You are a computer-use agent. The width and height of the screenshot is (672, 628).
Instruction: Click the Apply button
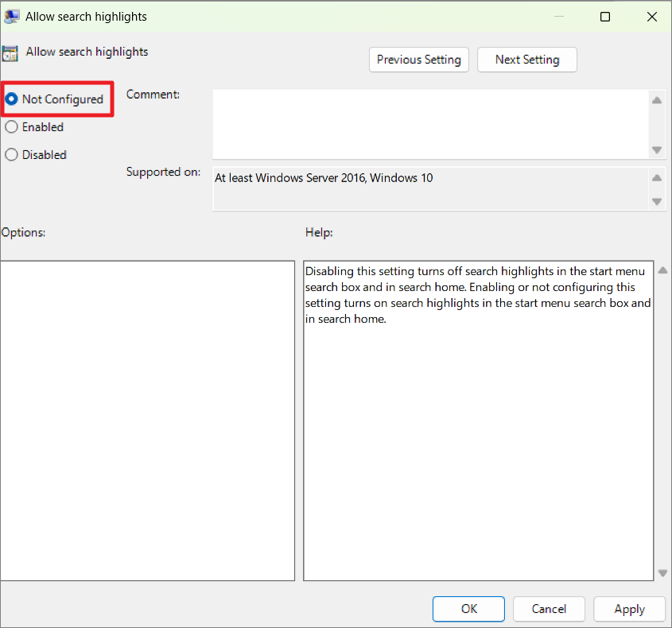click(x=629, y=609)
